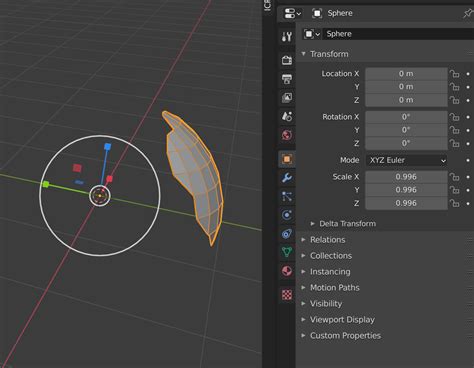Open the Object Constraints tab
The width and height of the screenshot is (474, 368).
click(287, 234)
